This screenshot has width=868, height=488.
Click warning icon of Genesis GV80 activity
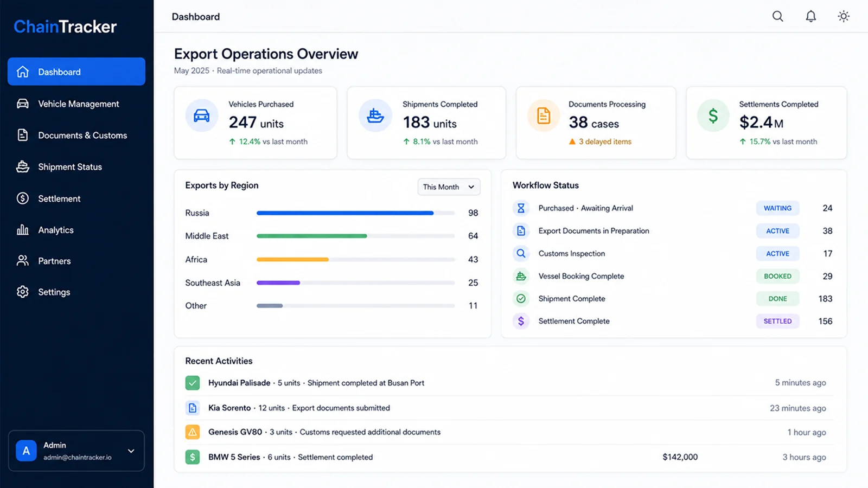(193, 432)
